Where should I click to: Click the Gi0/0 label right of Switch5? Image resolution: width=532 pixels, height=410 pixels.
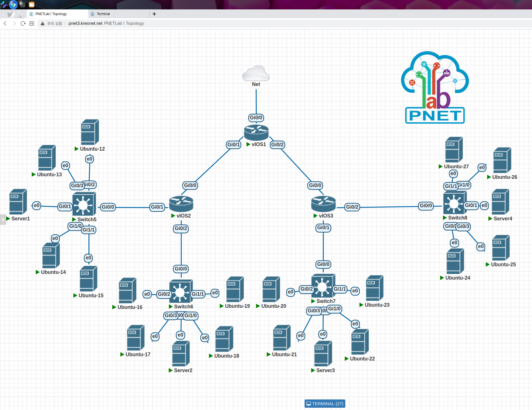coord(108,207)
